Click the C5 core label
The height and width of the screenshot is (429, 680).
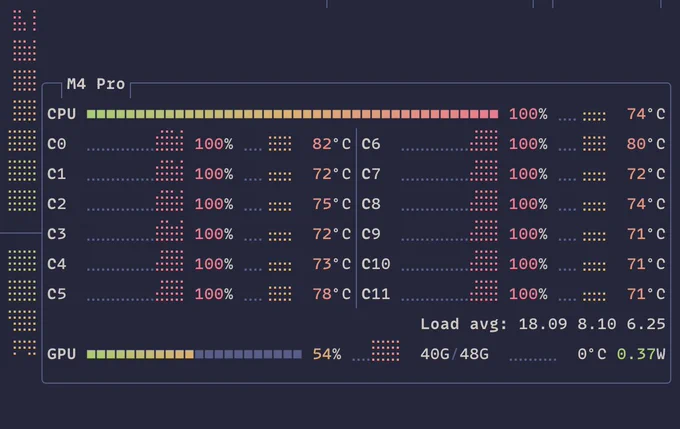57,294
